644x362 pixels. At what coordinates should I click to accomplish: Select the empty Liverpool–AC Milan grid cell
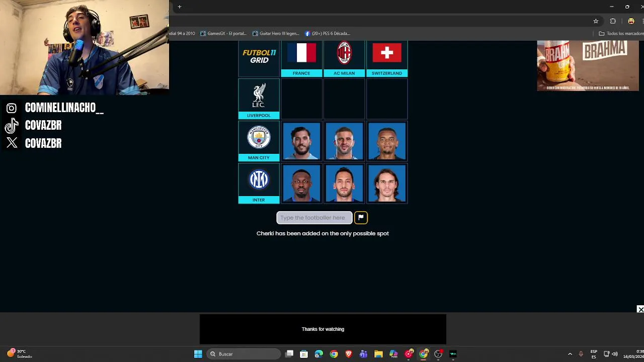tap(344, 99)
